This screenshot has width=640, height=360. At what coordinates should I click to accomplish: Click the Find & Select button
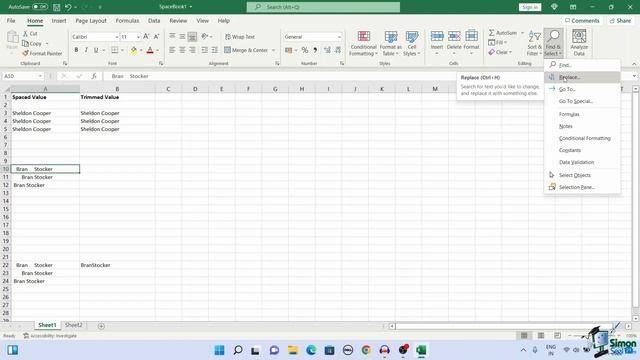(x=553, y=43)
